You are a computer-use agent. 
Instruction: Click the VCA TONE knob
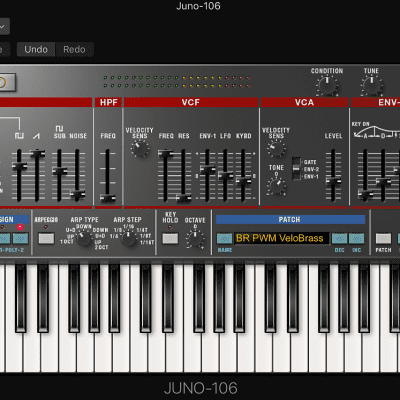[x=276, y=186]
